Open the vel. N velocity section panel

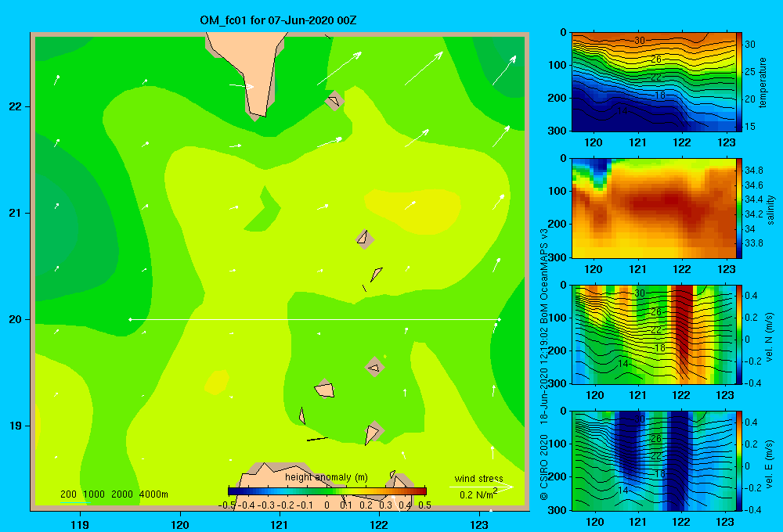pyautogui.click(x=654, y=334)
